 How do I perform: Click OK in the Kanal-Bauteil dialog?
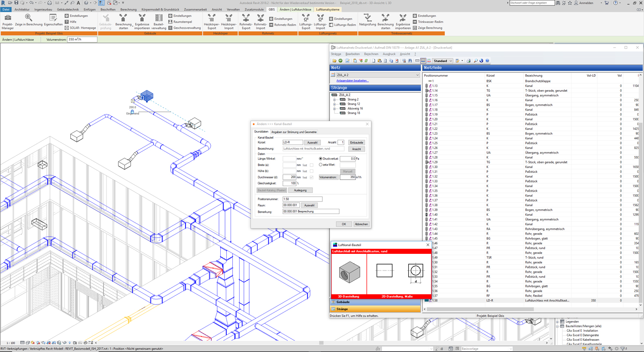point(344,224)
